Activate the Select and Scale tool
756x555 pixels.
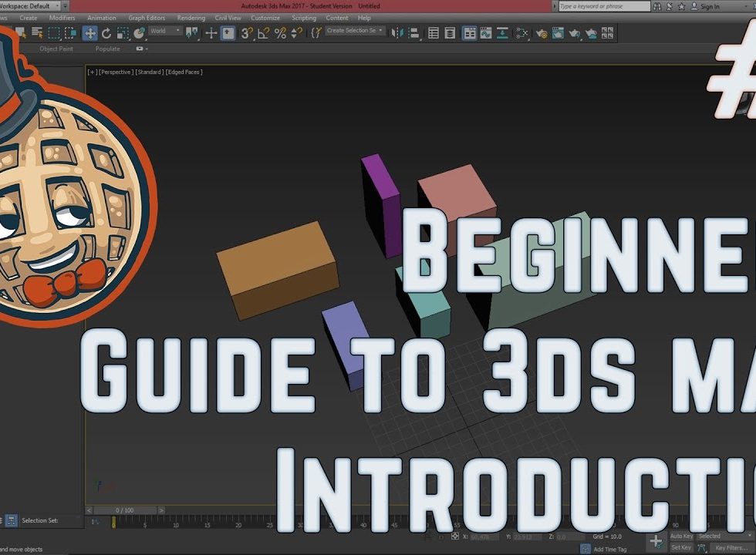pyautogui.click(x=123, y=33)
